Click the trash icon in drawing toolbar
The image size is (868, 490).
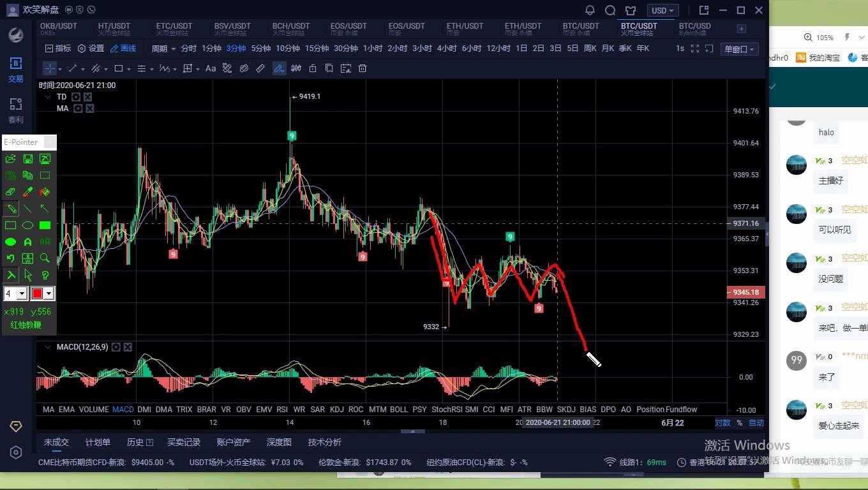[x=363, y=68]
